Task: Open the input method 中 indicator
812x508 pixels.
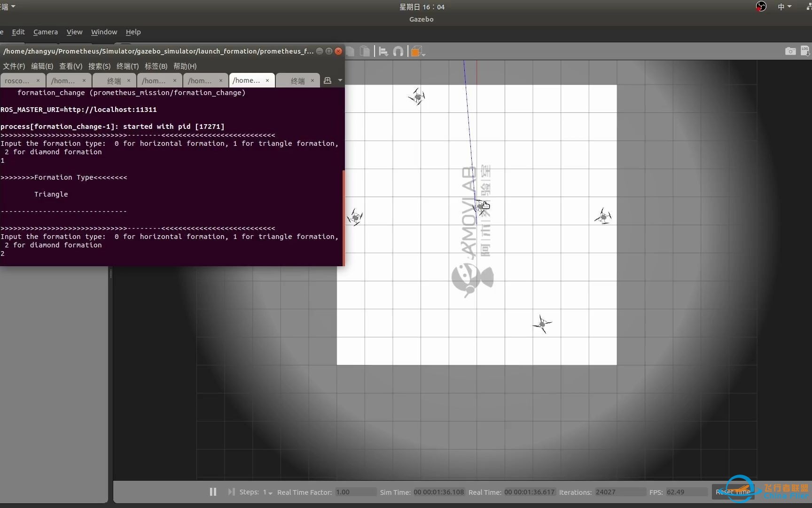Action: 784,7
